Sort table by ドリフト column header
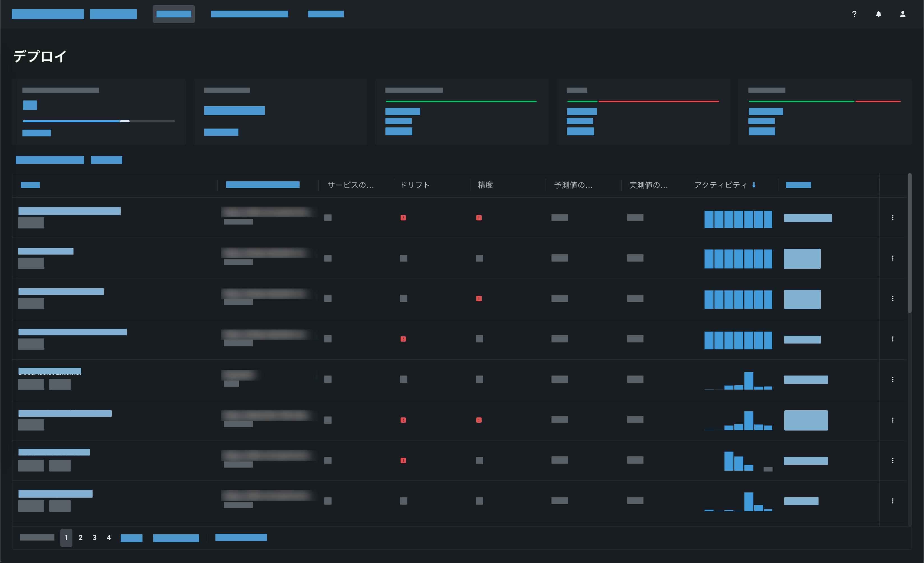This screenshot has height=563, width=924. [x=415, y=185]
